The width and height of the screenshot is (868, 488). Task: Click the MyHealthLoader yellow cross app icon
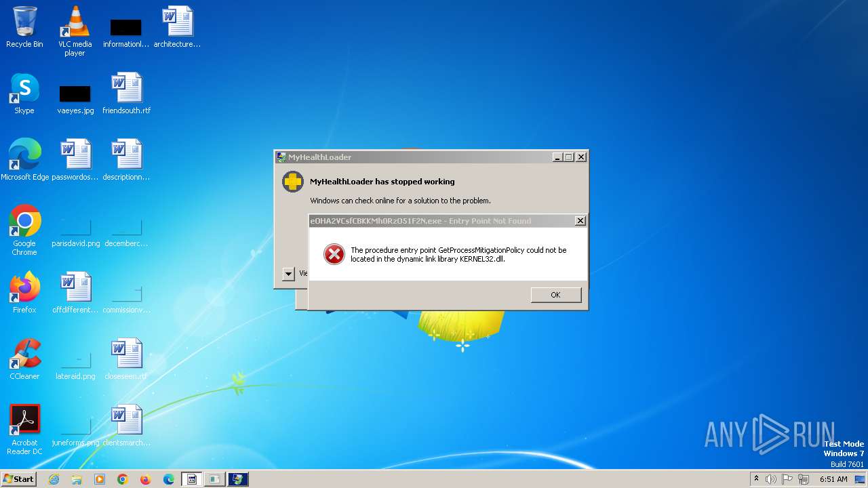pyautogui.click(x=293, y=182)
